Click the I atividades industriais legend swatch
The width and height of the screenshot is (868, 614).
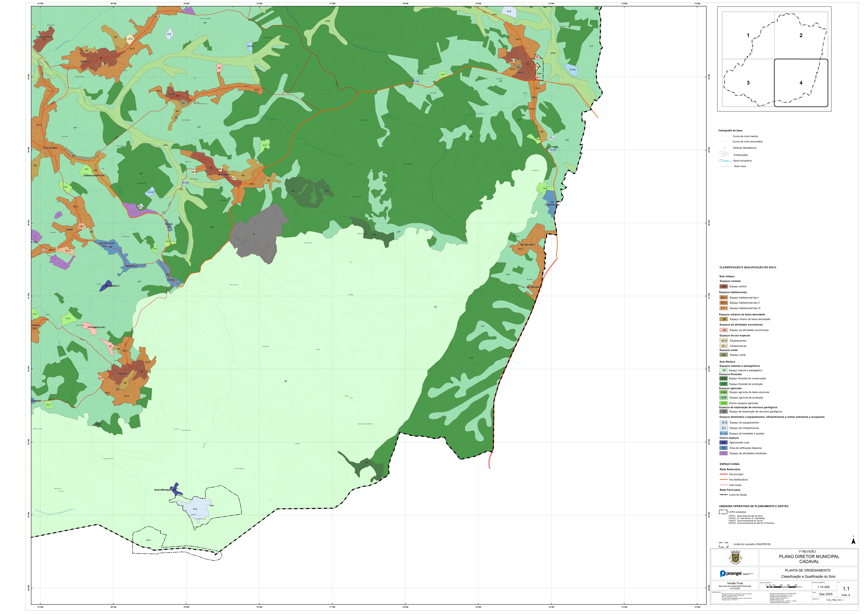pos(724,453)
